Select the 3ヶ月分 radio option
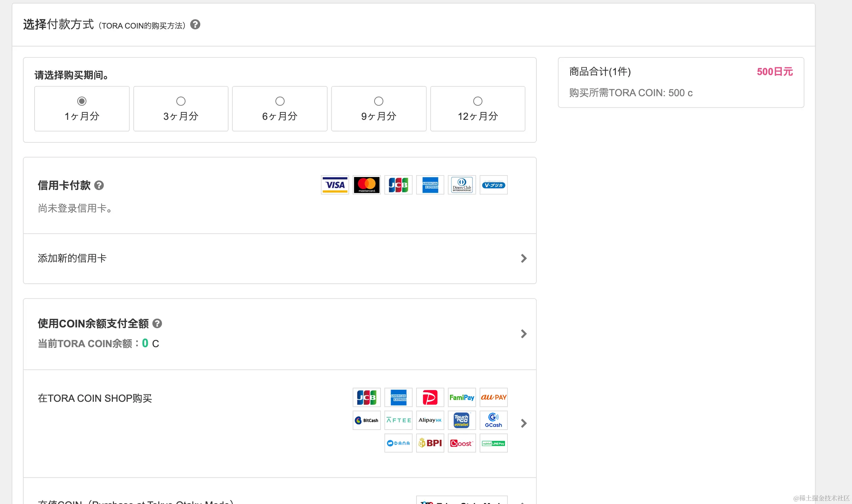Viewport: 852px width, 504px height. 181,102
